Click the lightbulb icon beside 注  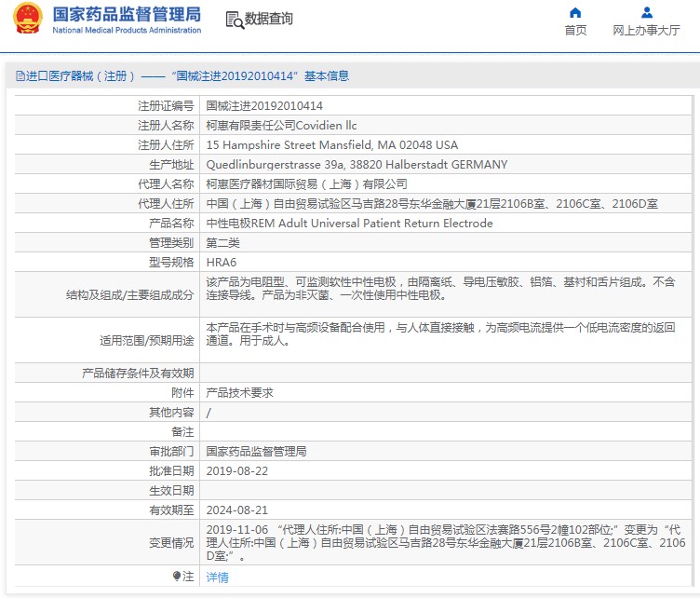coord(177,577)
